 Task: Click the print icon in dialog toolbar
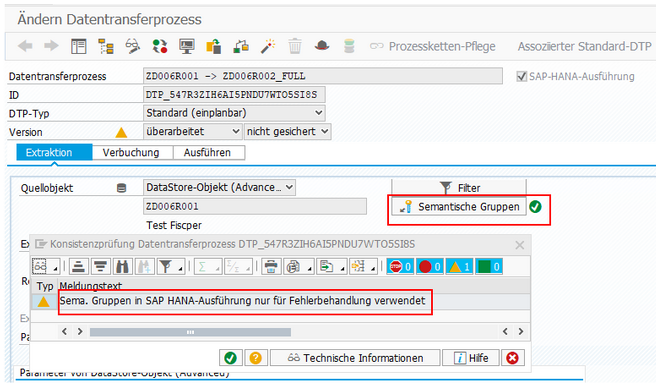coord(271,266)
